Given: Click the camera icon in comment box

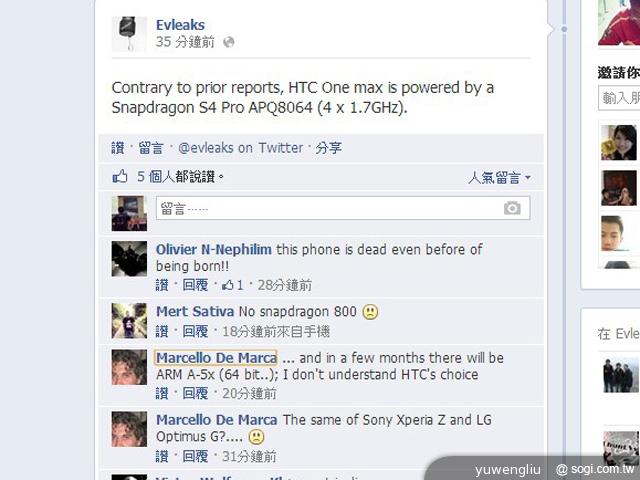Looking at the screenshot, I should click(512, 208).
